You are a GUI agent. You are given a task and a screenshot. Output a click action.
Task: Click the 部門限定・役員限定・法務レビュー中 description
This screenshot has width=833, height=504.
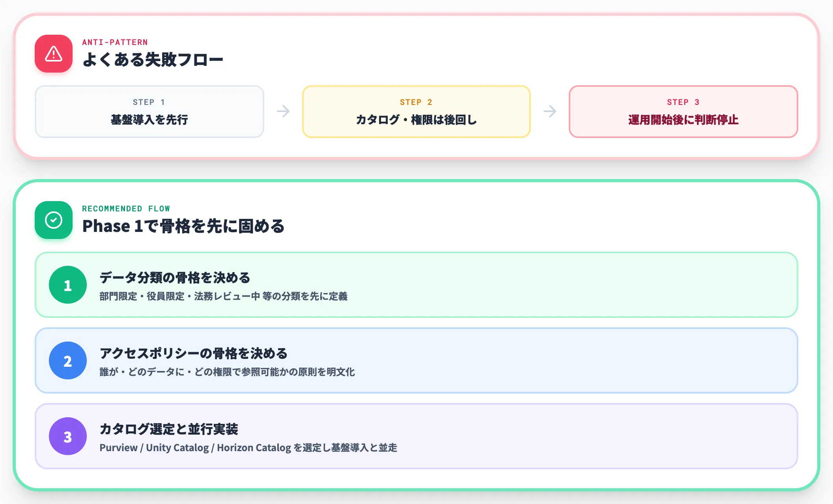(x=223, y=296)
